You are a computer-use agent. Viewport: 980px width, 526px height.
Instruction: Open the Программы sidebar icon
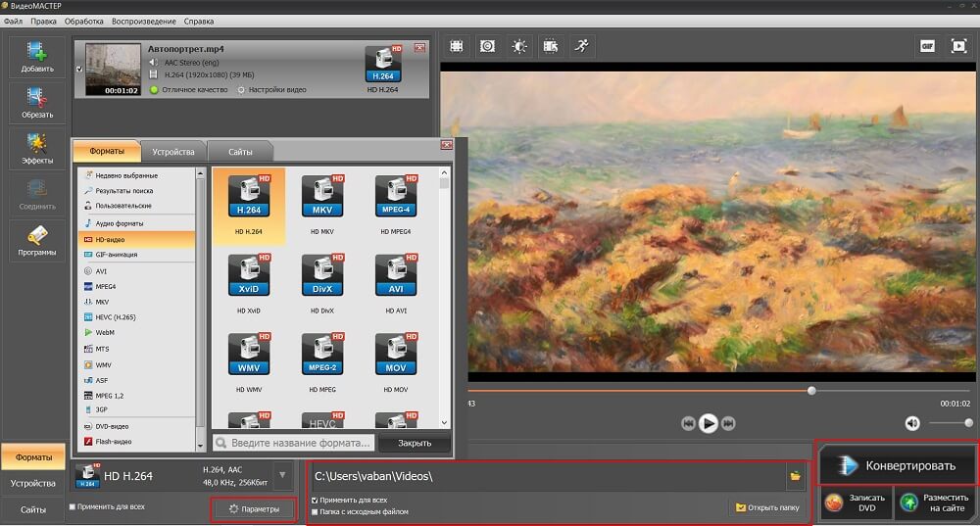[x=37, y=241]
